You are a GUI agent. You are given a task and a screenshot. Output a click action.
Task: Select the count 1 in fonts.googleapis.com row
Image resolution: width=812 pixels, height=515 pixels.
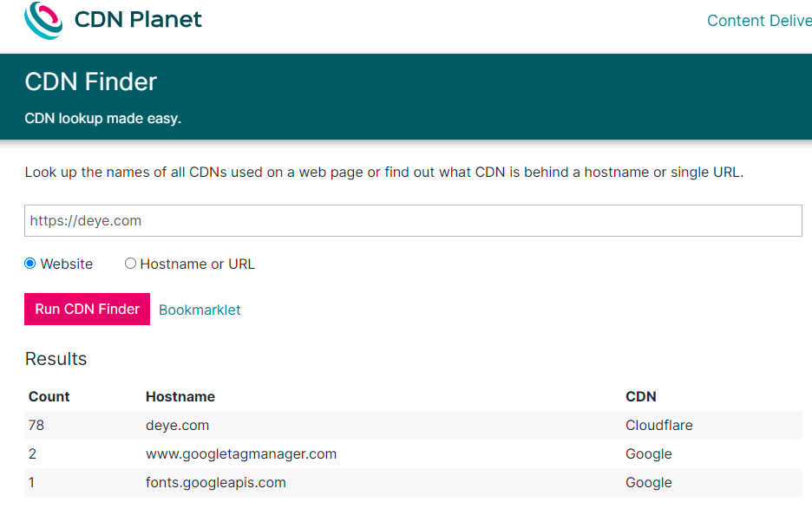31,482
